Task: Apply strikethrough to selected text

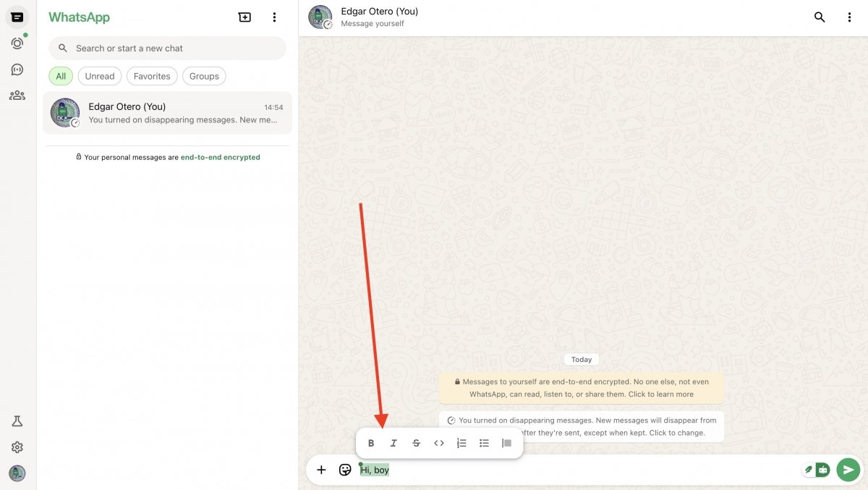Action: coord(416,443)
